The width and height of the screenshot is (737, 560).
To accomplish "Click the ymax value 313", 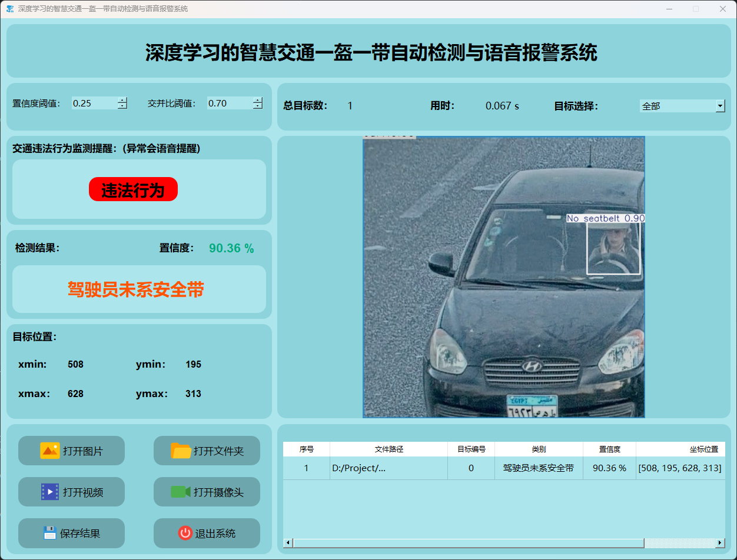I will pos(193,394).
